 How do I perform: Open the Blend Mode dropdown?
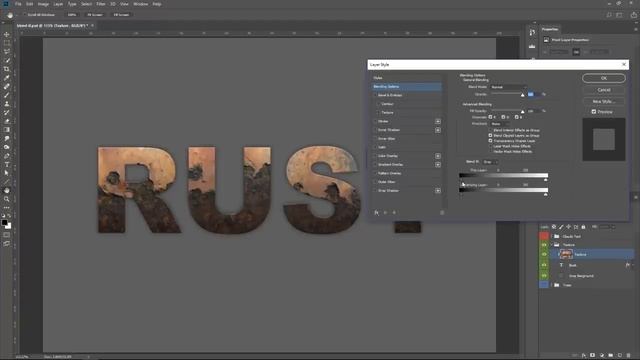point(508,87)
